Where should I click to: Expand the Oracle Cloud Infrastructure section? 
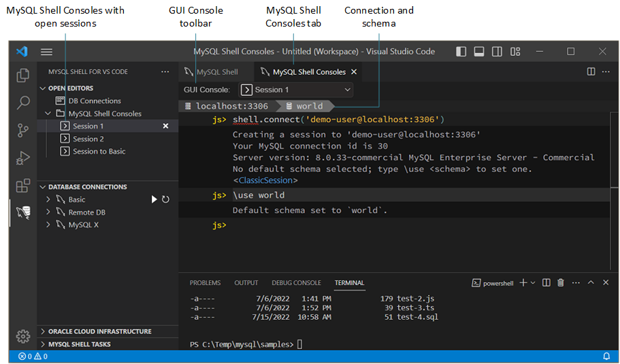tap(99, 331)
